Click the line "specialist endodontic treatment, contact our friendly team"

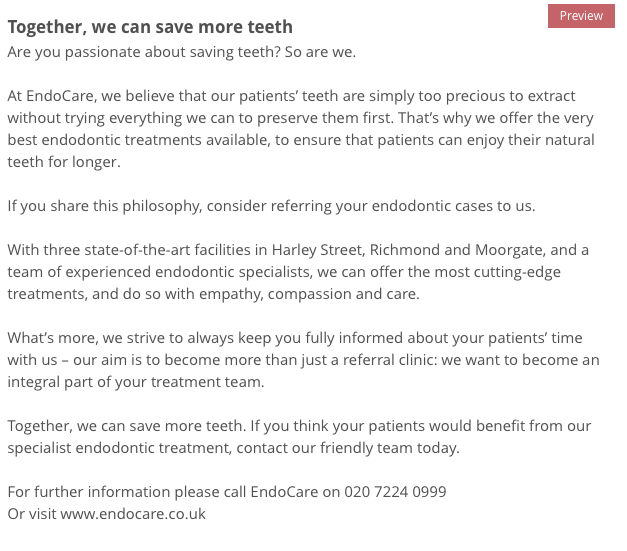pyautogui.click(x=233, y=448)
